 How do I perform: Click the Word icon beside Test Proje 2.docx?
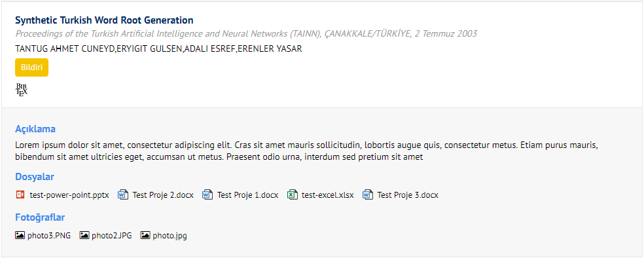click(123, 194)
